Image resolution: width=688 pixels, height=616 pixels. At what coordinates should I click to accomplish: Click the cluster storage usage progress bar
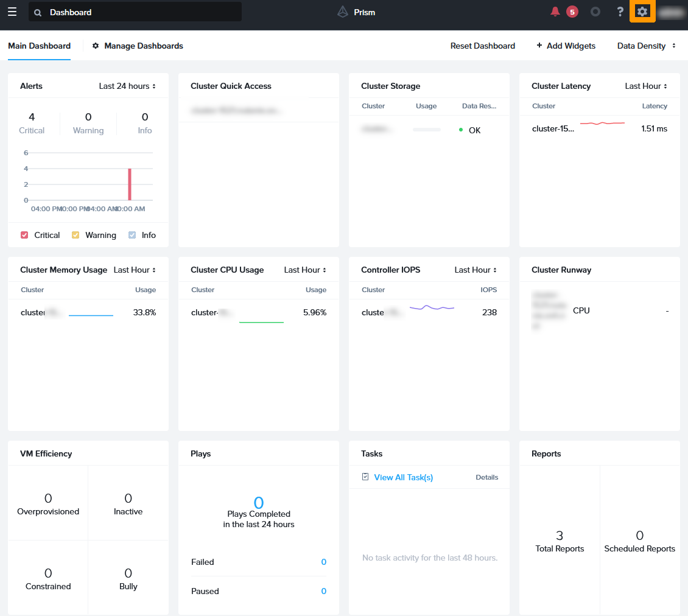tap(426, 129)
